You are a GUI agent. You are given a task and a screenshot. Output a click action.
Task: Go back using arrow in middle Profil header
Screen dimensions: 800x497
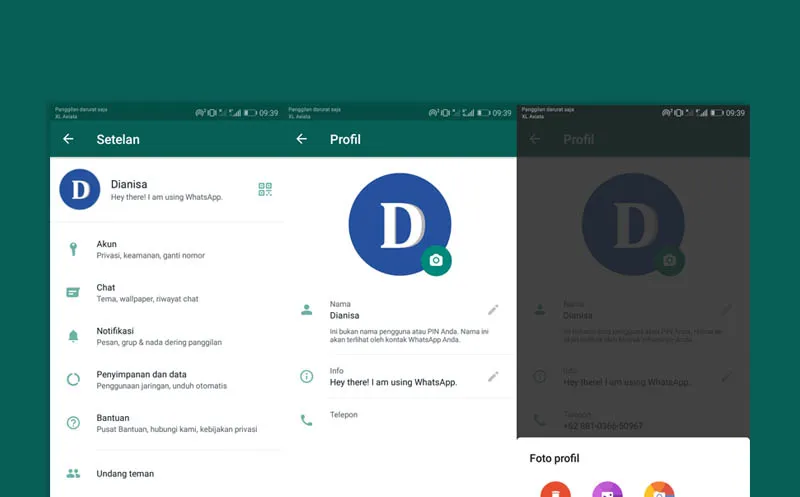301,139
